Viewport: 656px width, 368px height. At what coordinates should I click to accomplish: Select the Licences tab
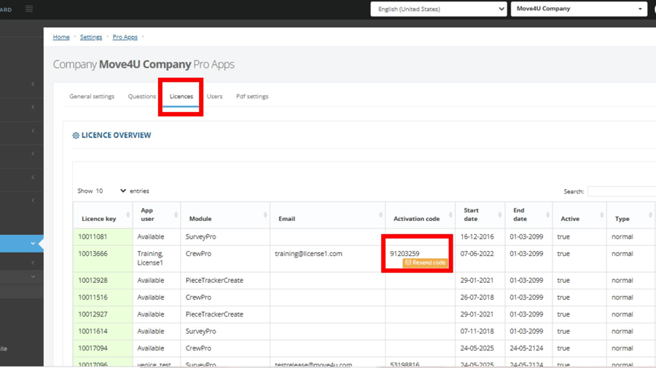coord(181,97)
